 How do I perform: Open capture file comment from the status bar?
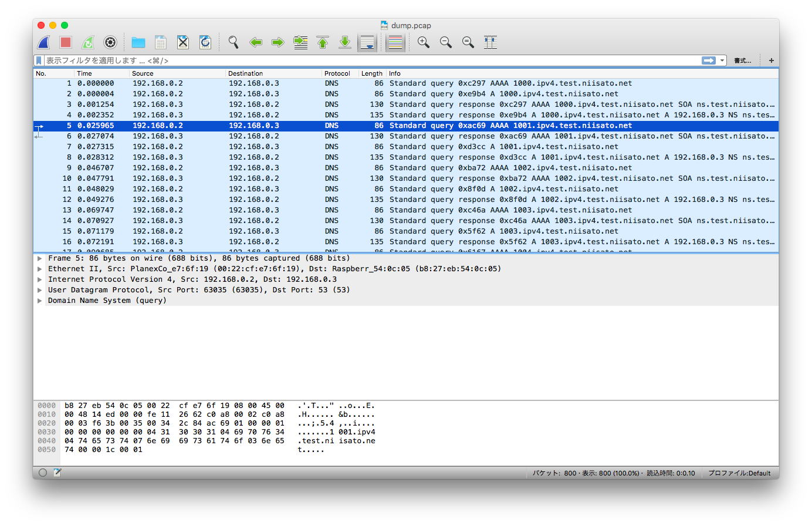(x=57, y=473)
